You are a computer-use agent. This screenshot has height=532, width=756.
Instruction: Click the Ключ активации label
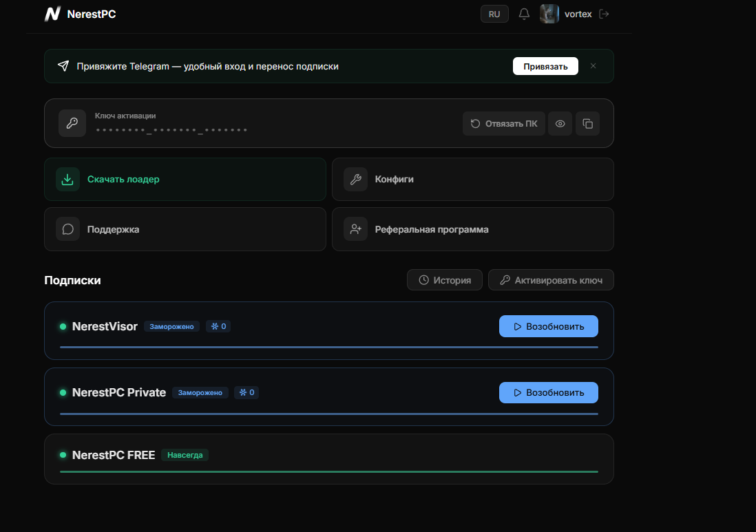click(125, 116)
